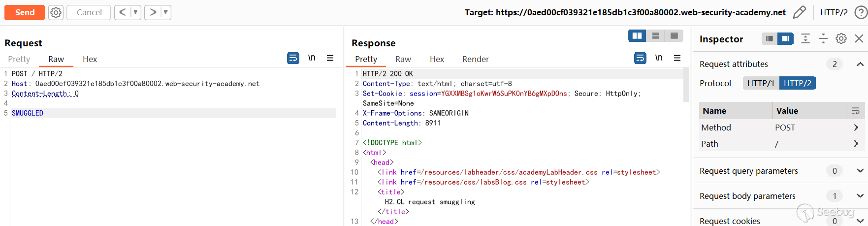Open Response panel hamburger menu
Screen dimensions: 868x226
coord(677,58)
